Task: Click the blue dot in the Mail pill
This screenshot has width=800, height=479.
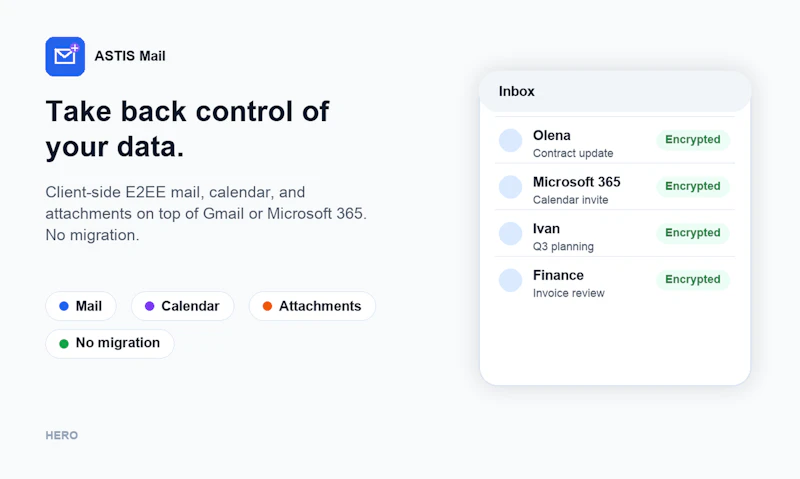Action: (64, 306)
